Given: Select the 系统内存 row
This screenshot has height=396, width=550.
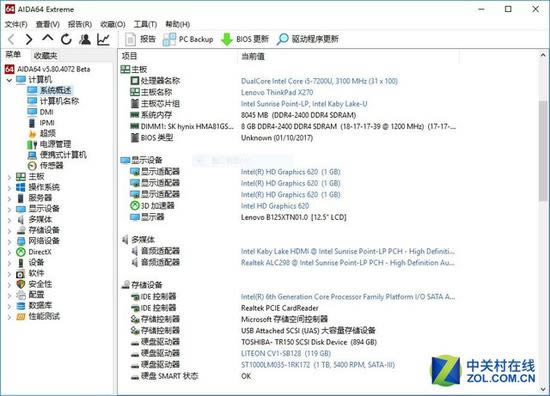Looking at the screenshot, I should point(288,115).
